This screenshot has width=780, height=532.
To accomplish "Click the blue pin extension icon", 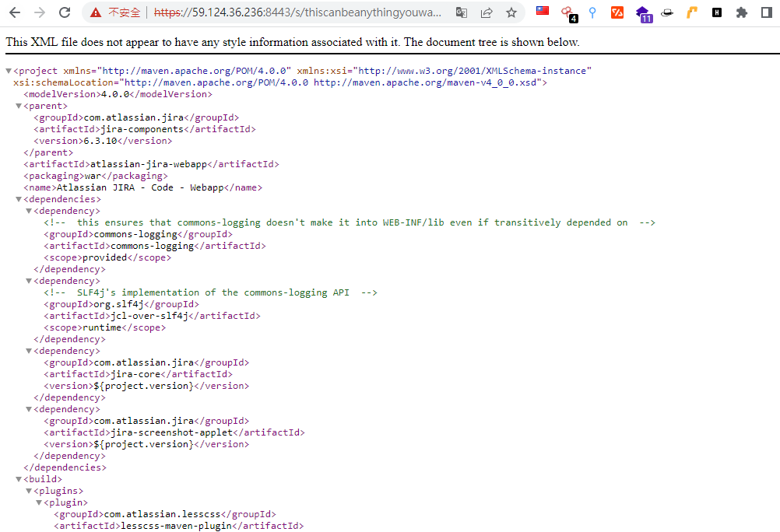I will coord(592,12).
